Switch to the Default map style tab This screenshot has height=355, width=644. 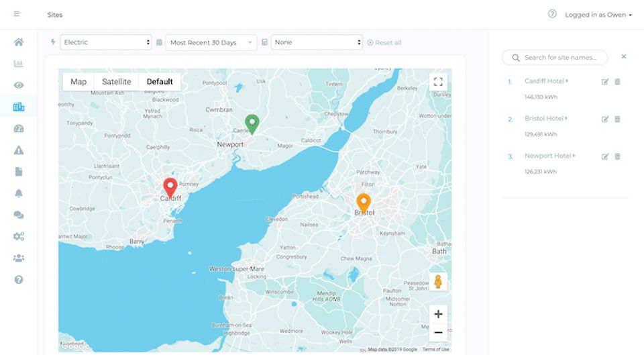(x=160, y=82)
